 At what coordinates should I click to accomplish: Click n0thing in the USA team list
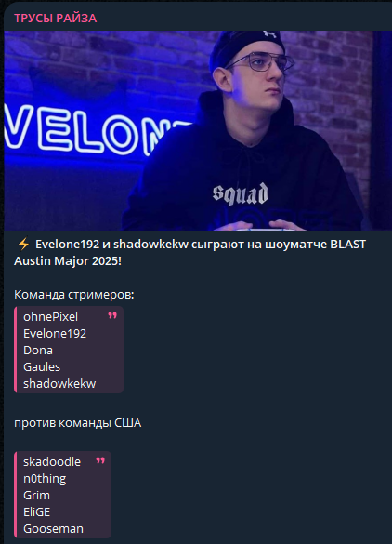point(45,479)
